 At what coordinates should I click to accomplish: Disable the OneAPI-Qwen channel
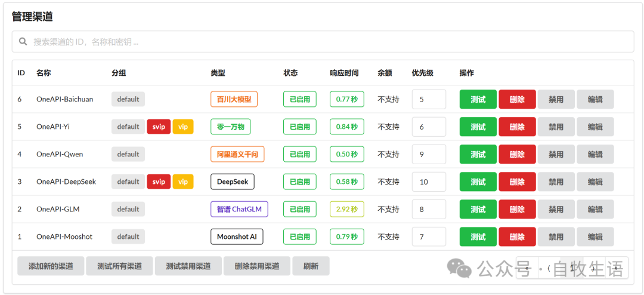[556, 154]
